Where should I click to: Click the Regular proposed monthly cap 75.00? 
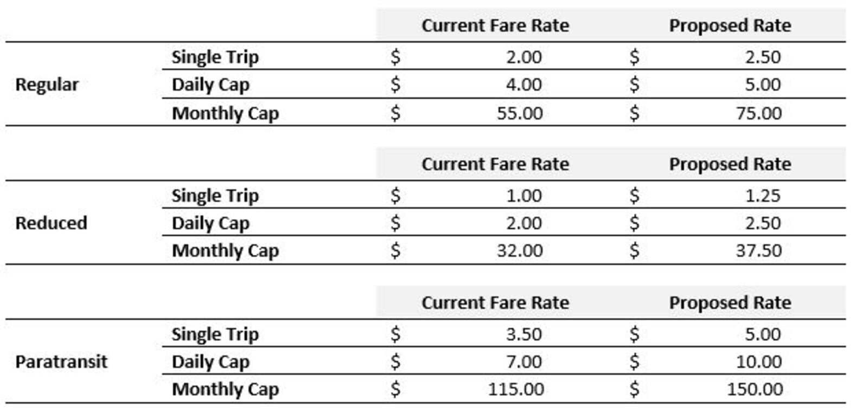point(758,113)
